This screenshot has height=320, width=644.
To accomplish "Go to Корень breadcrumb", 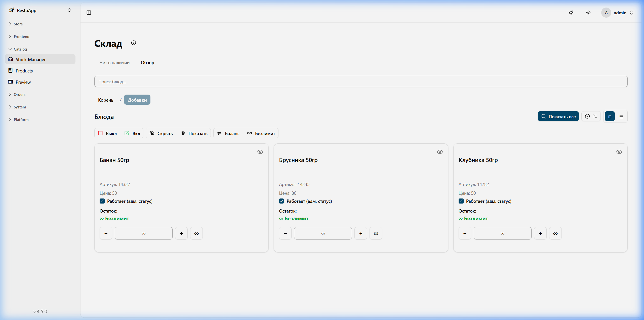I will [x=106, y=100].
